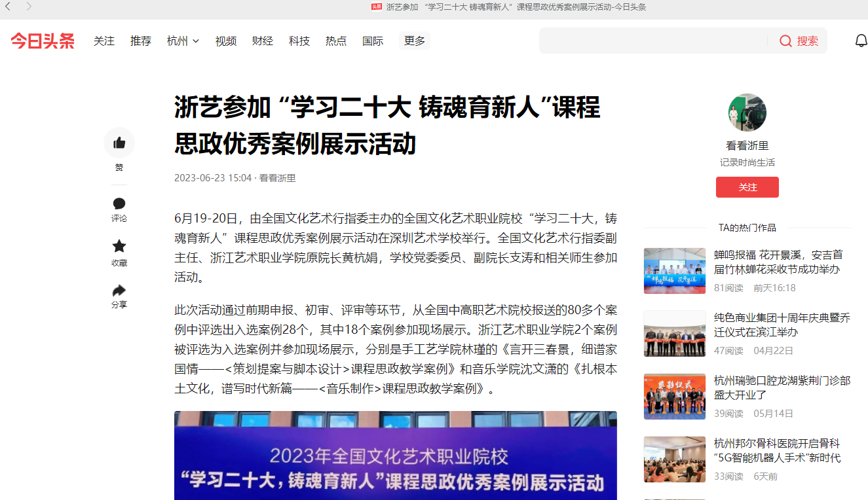Click the star favorite icon

[119, 247]
